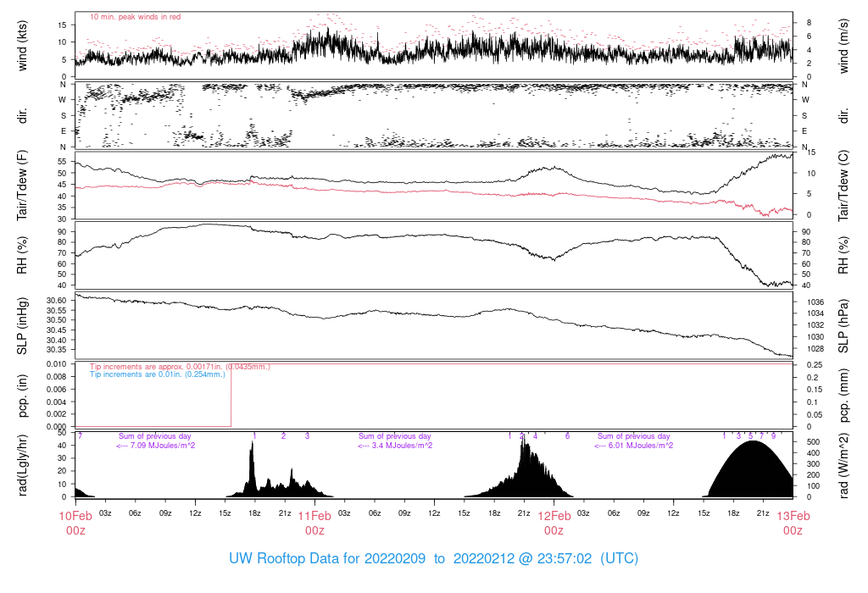Click the 10Feb 00z date marker
Screen dimensions: 868x593
(x=75, y=523)
